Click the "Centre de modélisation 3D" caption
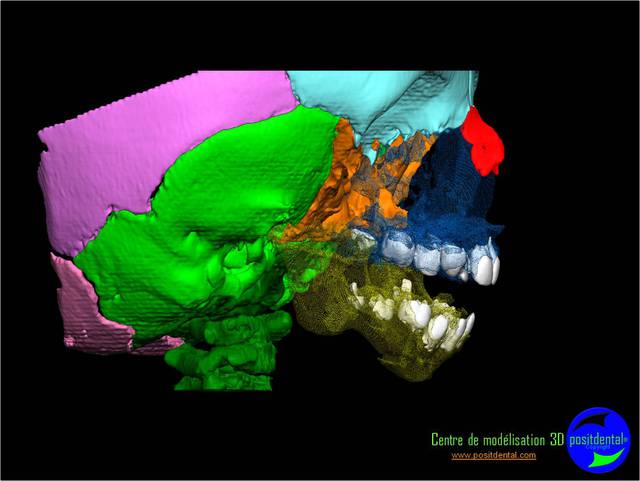This screenshot has height=481, width=640. click(497, 440)
